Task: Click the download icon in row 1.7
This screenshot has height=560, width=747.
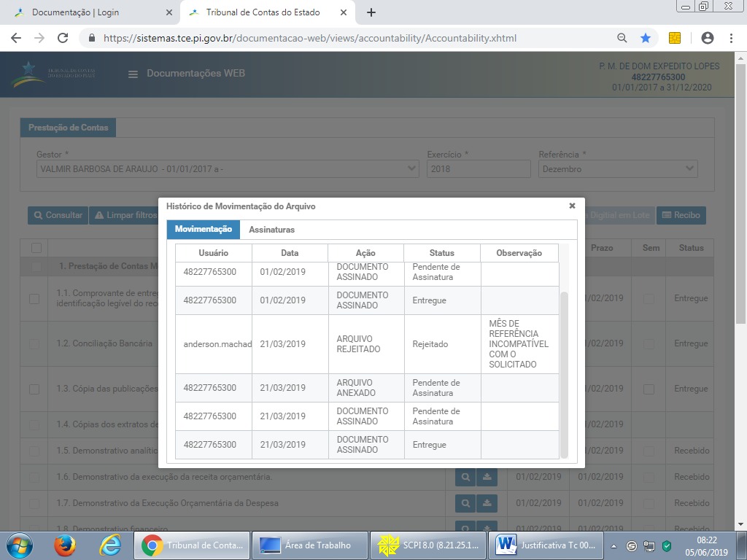Action: (x=487, y=504)
